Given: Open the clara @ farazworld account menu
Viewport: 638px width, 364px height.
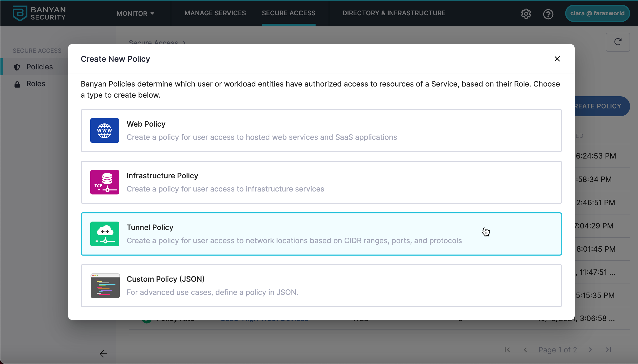Looking at the screenshot, I should [x=597, y=13].
